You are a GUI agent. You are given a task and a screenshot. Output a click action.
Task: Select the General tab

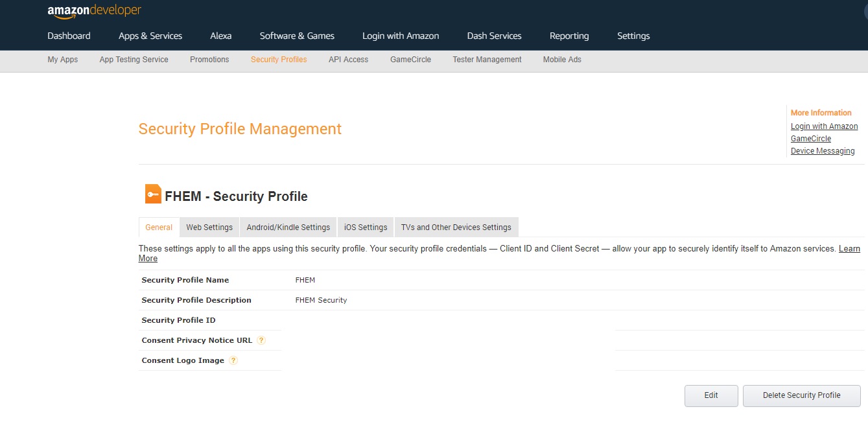[x=159, y=227]
